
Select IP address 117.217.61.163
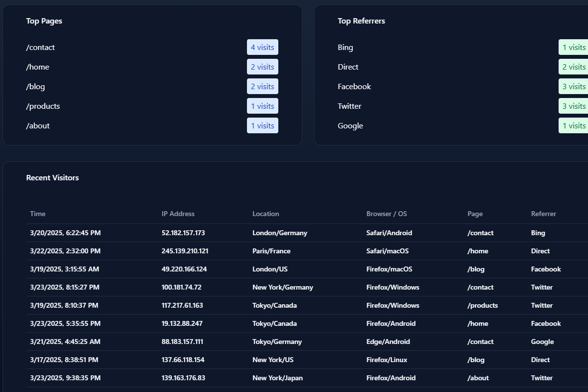click(182, 305)
